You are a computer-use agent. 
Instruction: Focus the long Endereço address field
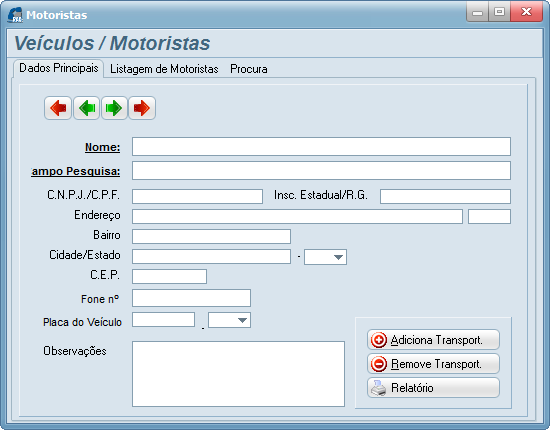297,216
